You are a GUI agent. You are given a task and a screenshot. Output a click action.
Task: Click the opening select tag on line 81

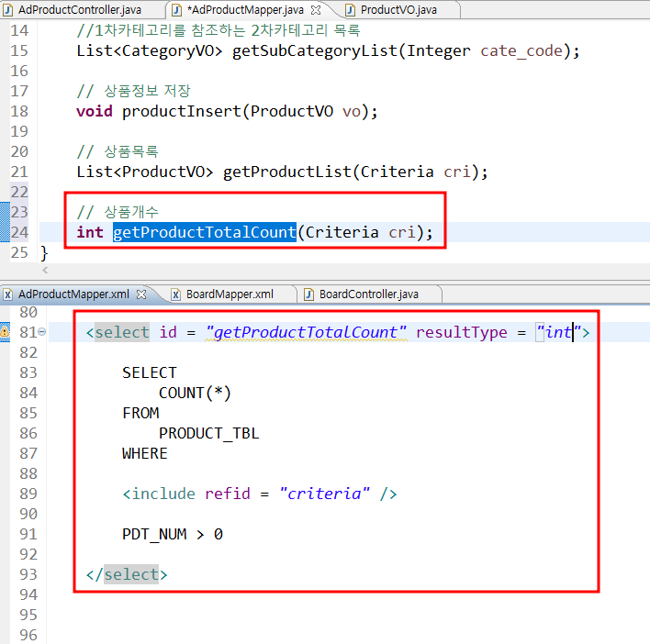(122, 332)
